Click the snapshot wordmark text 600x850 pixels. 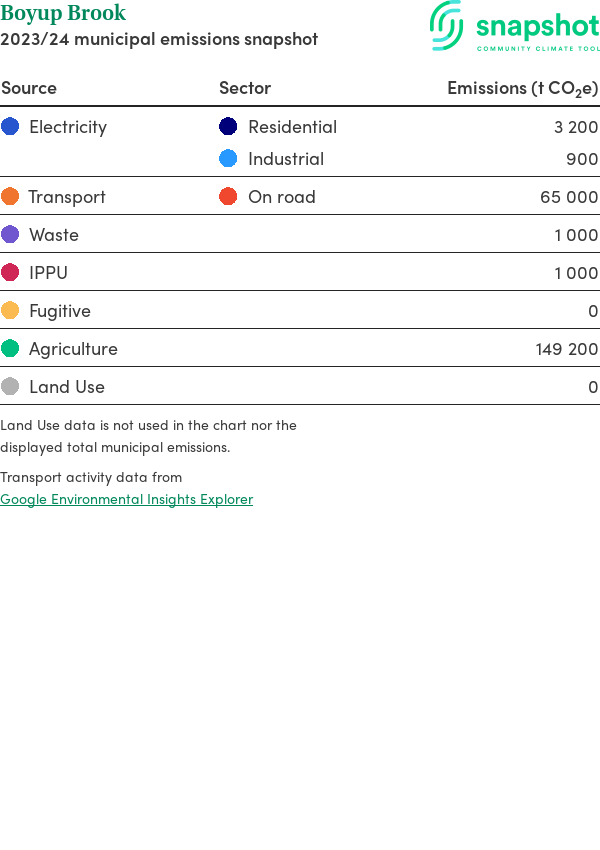(536, 25)
